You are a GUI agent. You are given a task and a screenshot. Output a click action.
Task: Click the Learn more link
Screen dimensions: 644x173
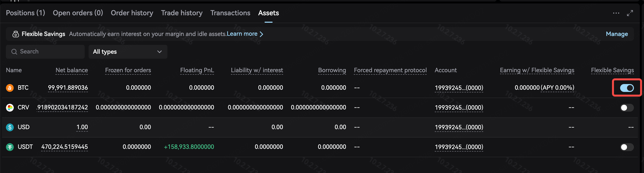[242, 34]
